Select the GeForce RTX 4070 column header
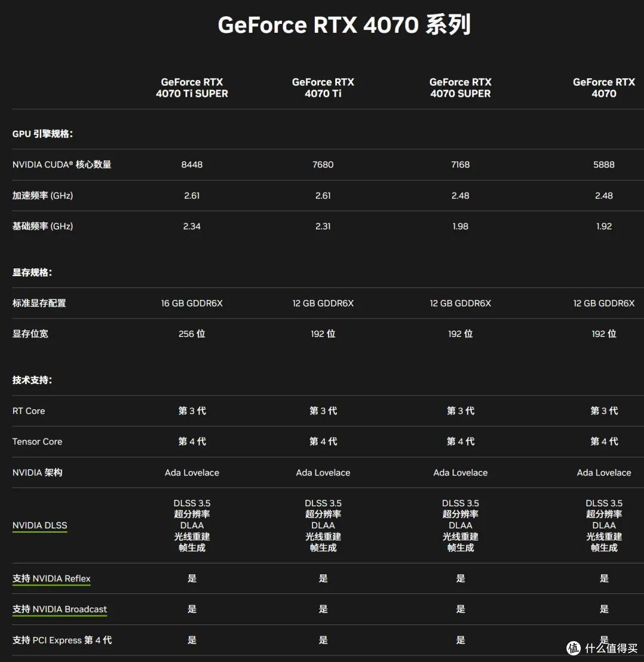644x662 pixels. pos(604,88)
